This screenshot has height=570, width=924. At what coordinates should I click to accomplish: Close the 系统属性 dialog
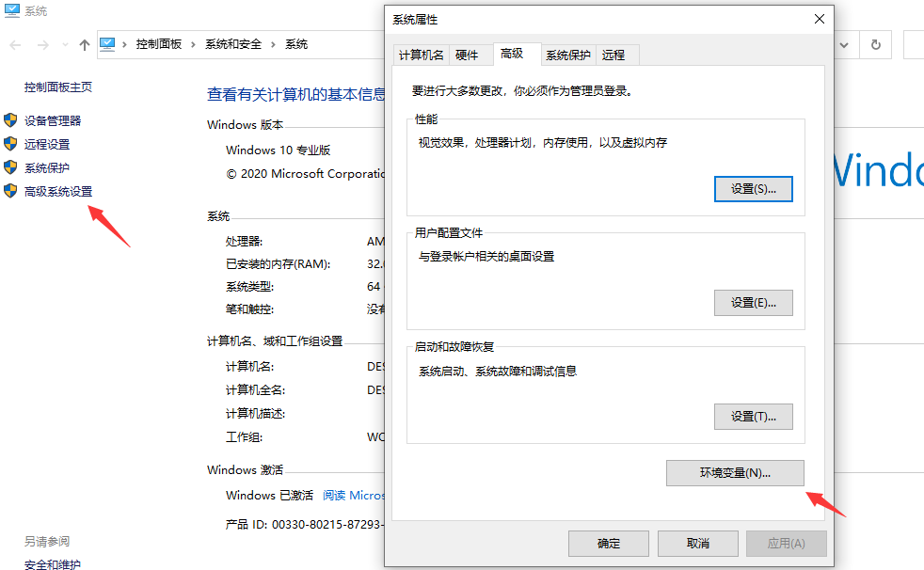coord(819,19)
